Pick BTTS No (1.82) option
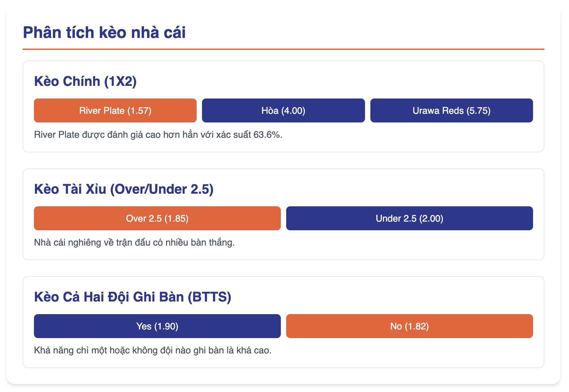The image size is (569, 392). click(410, 326)
